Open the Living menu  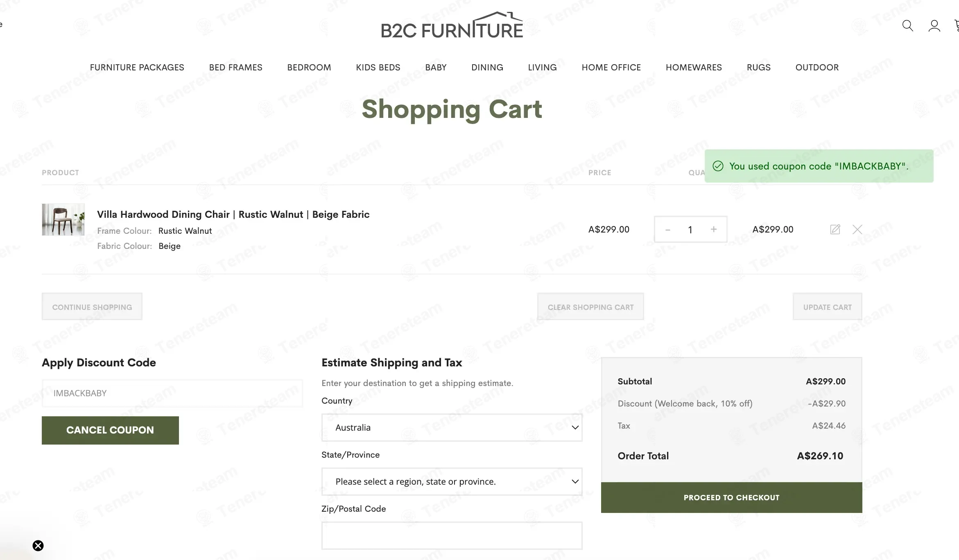(543, 68)
